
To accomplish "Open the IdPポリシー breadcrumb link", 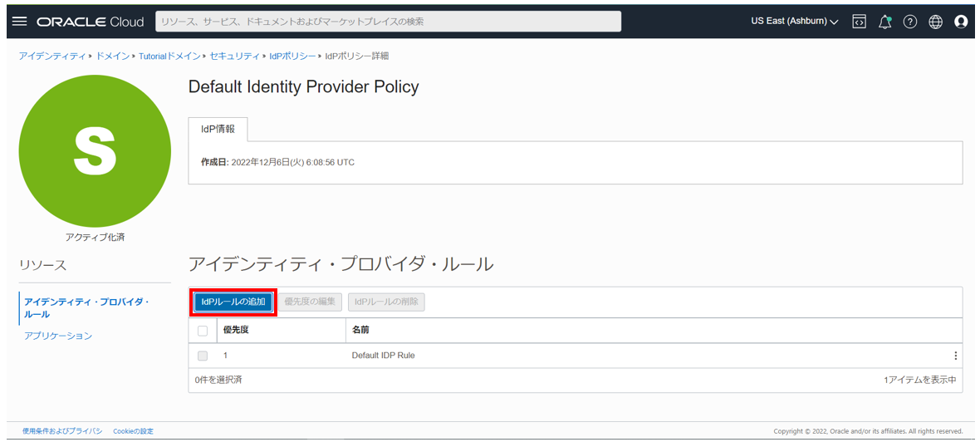I will coord(292,56).
